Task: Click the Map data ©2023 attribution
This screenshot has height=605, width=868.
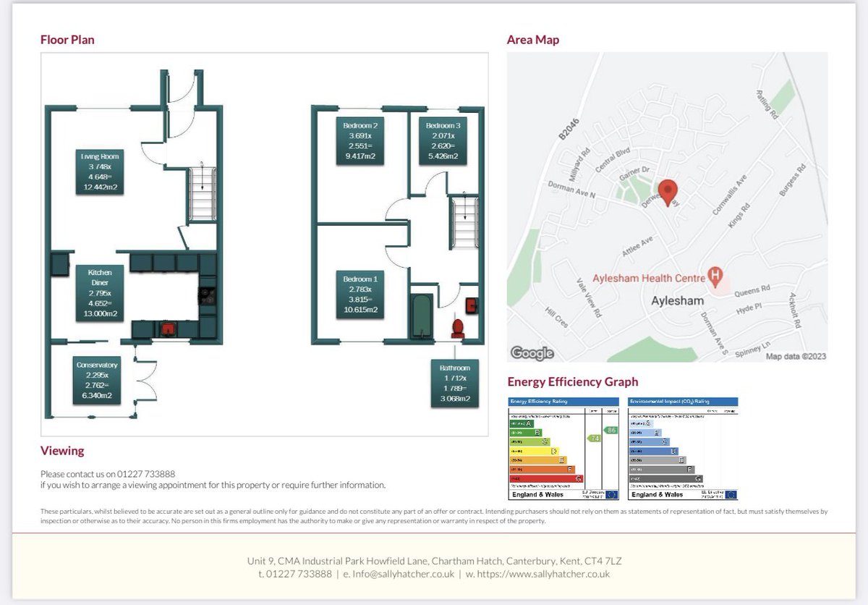Action: point(796,355)
